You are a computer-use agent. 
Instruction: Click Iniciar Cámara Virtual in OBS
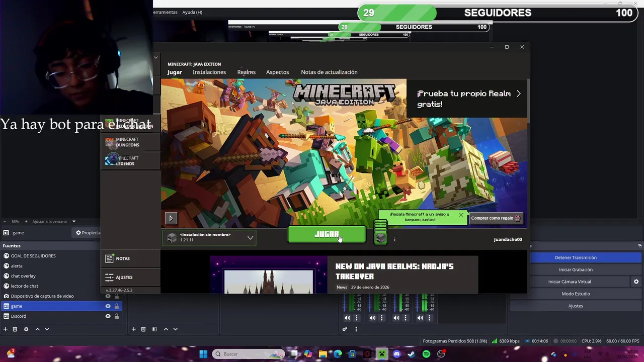click(570, 282)
